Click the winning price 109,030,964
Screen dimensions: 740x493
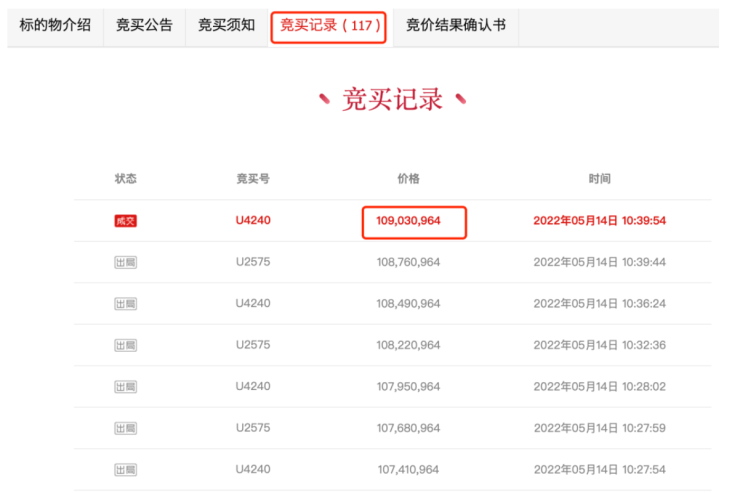tap(408, 221)
